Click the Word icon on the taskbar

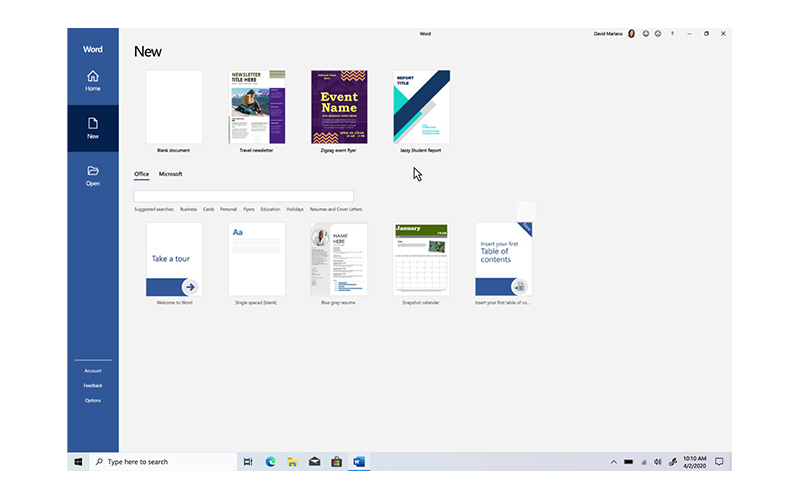tap(359, 462)
